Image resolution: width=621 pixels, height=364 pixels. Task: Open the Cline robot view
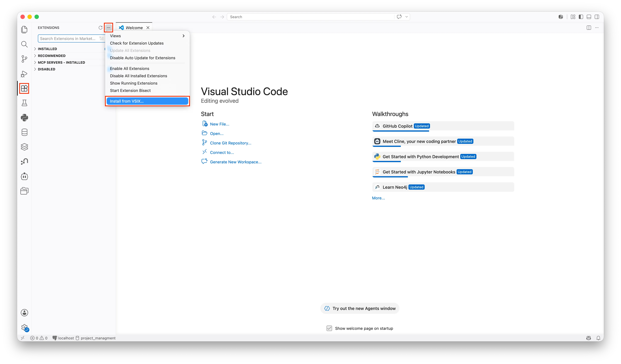24,176
